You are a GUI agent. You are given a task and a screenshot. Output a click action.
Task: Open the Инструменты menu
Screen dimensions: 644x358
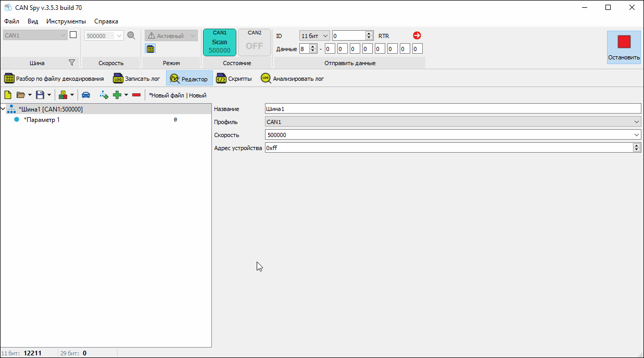click(x=66, y=21)
